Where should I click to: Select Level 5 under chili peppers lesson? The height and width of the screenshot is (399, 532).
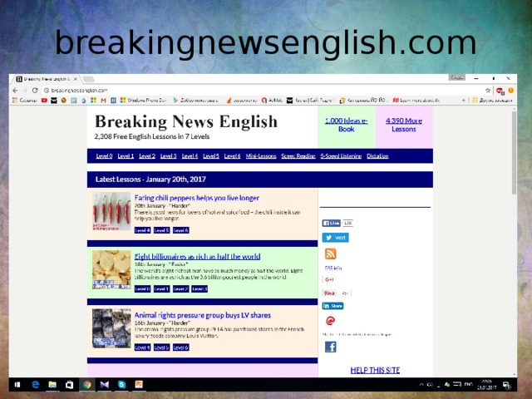pyautogui.click(x=161, y=230)
